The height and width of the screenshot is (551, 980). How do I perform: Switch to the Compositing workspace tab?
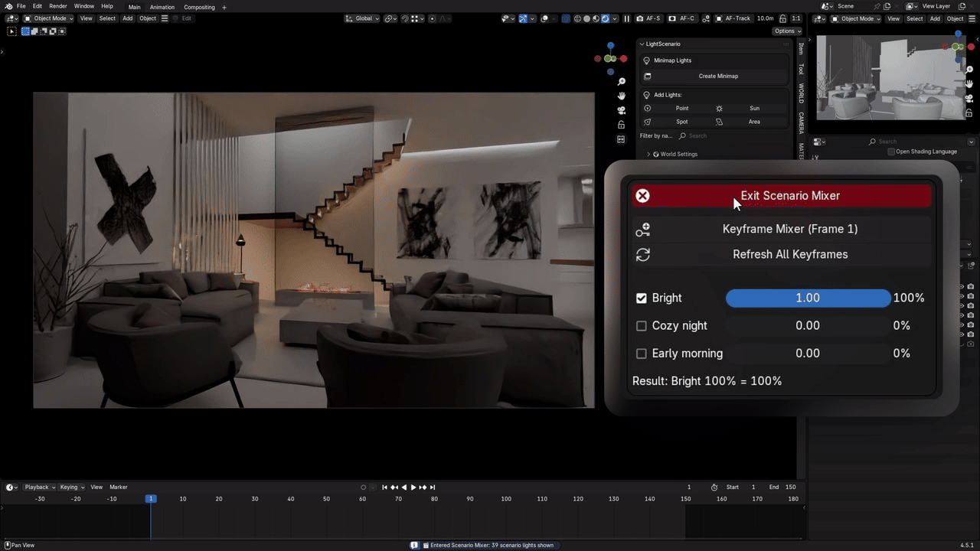[x=199, y=7]
